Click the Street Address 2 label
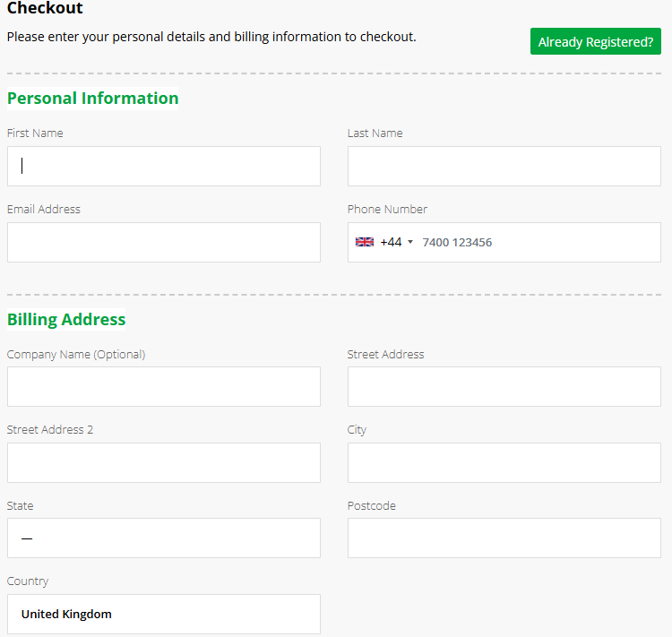Image resolution: width=672 pixels, height=637 pixels. point(50,430)
